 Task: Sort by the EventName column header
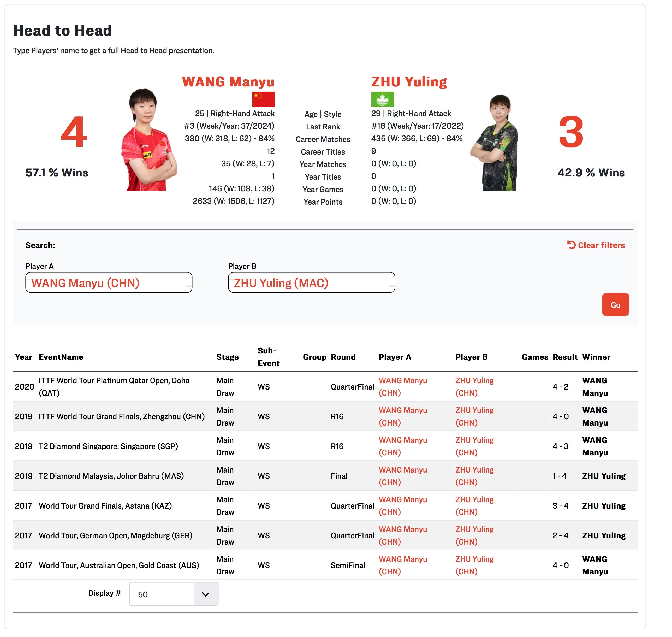[61, 357]
